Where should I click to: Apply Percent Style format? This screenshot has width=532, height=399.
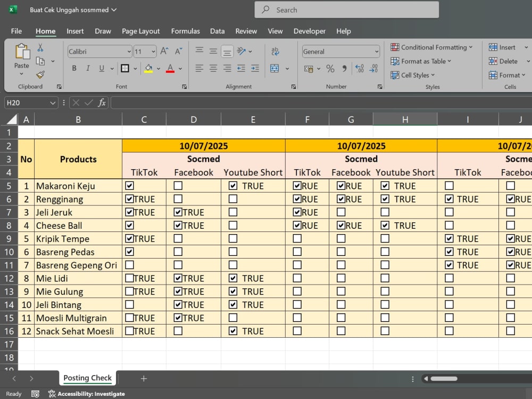pos(330,69)
